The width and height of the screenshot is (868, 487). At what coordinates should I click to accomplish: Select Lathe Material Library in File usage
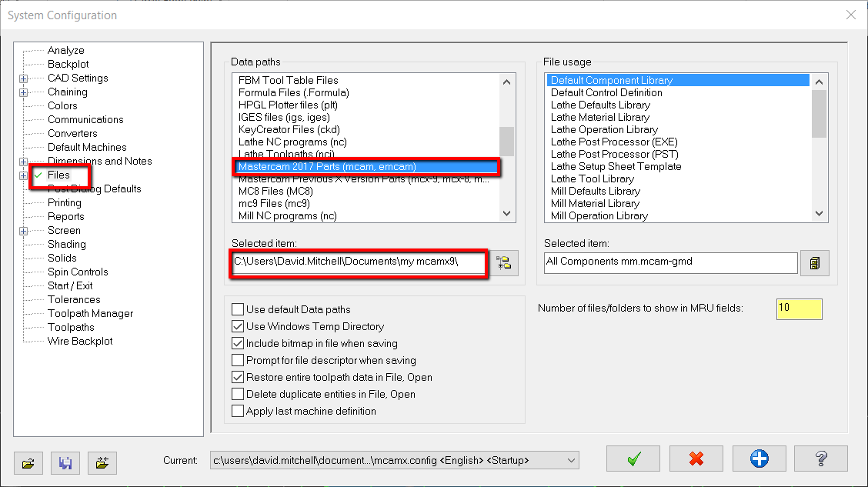pyautogui.click(x=599, y=117)
